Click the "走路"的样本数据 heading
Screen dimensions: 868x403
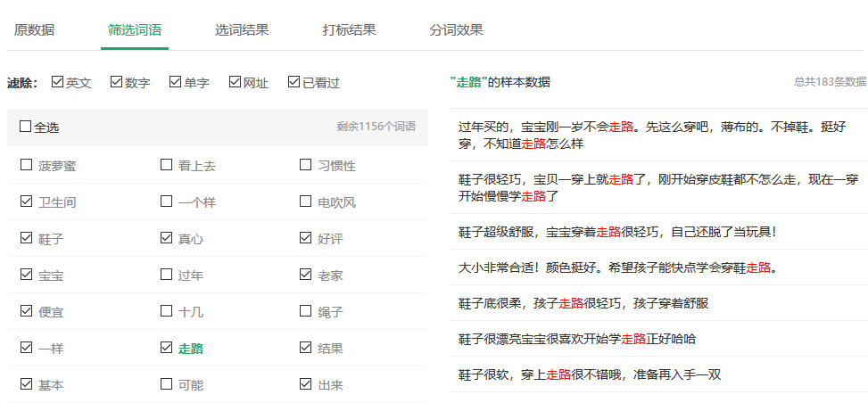tap(500, 83)
